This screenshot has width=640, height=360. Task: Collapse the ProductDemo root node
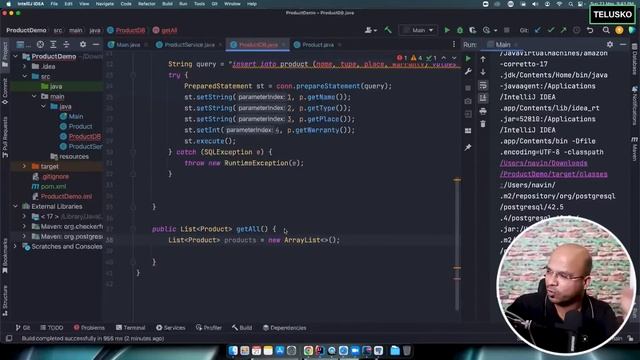[16, 56]
